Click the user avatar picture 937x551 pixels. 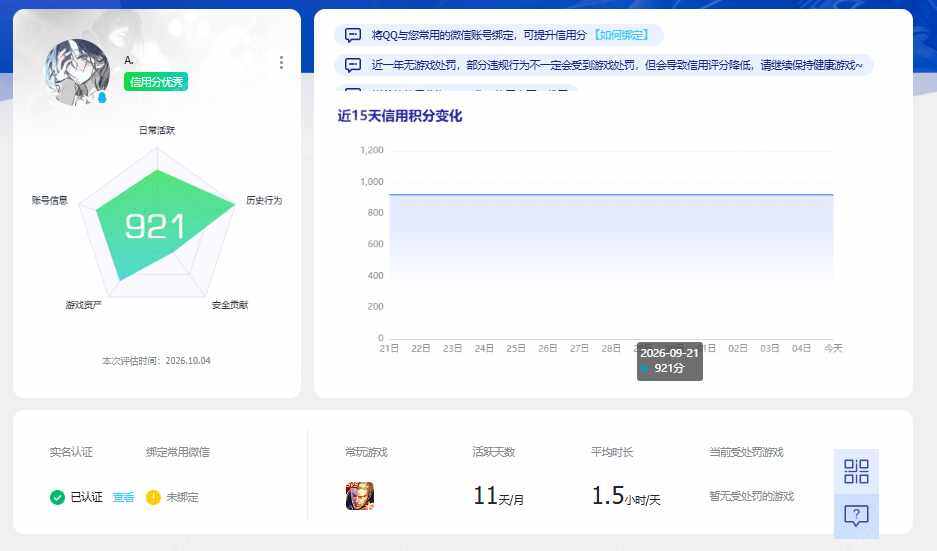click(77, 72)
